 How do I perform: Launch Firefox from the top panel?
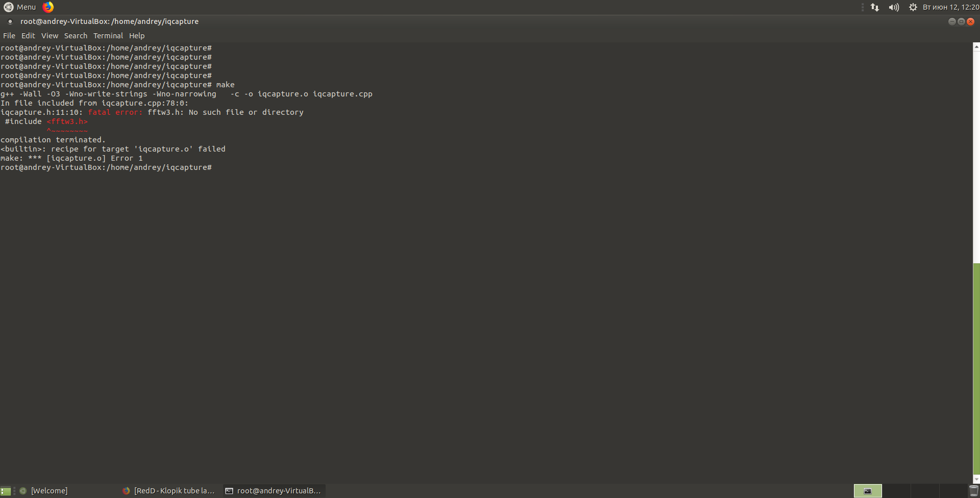coord(48,7)
